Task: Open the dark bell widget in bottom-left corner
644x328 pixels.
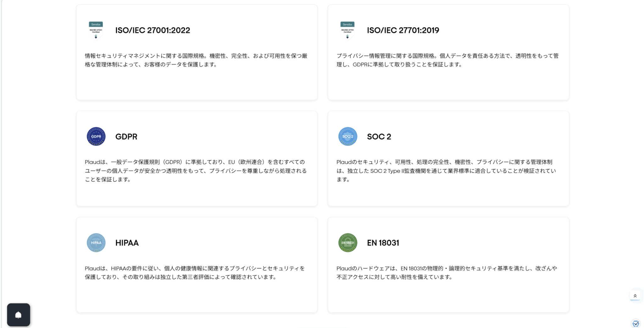Action: [19, 315]
